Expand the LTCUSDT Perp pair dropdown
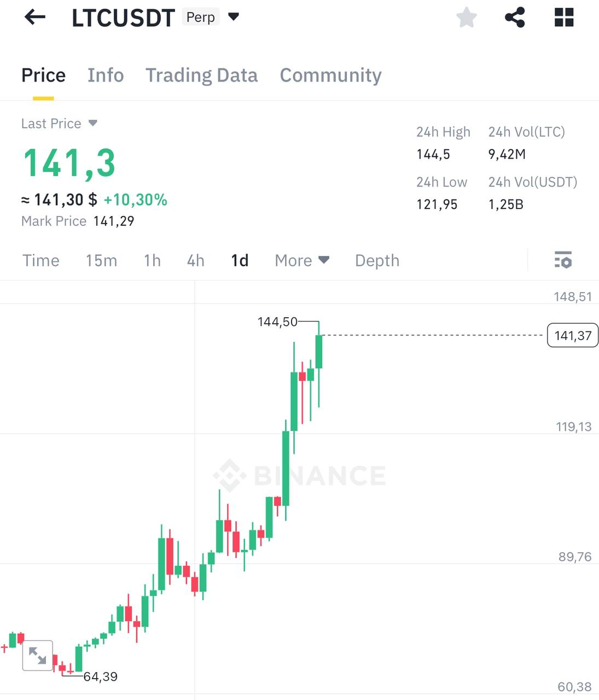599x700 pixels. 234,17
